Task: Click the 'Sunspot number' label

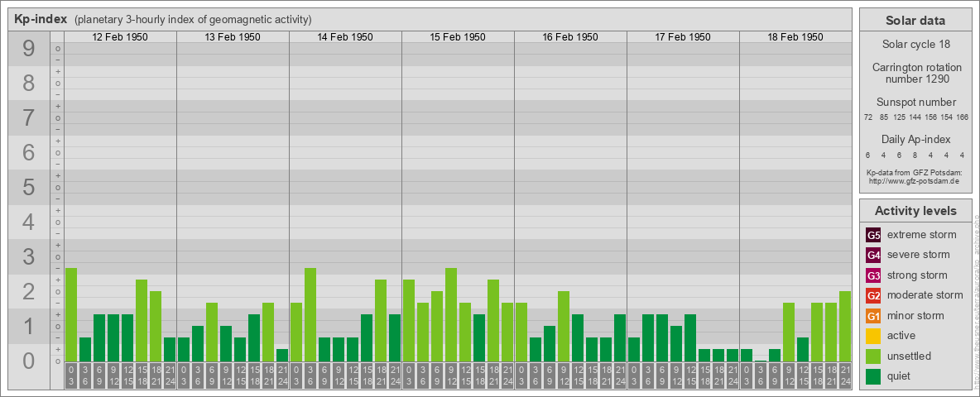Action: [x=915, y=103]
